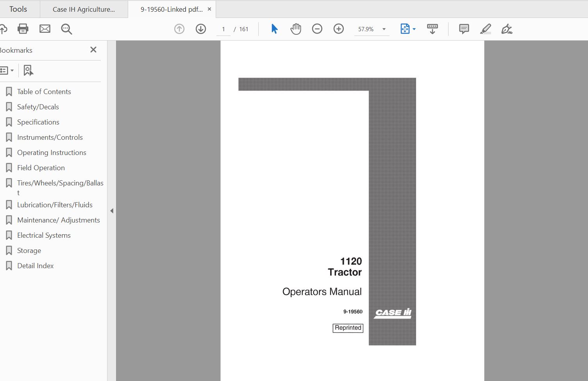Go to previous page arrow
The image size is (588, 381).
(x=179, y=29)
